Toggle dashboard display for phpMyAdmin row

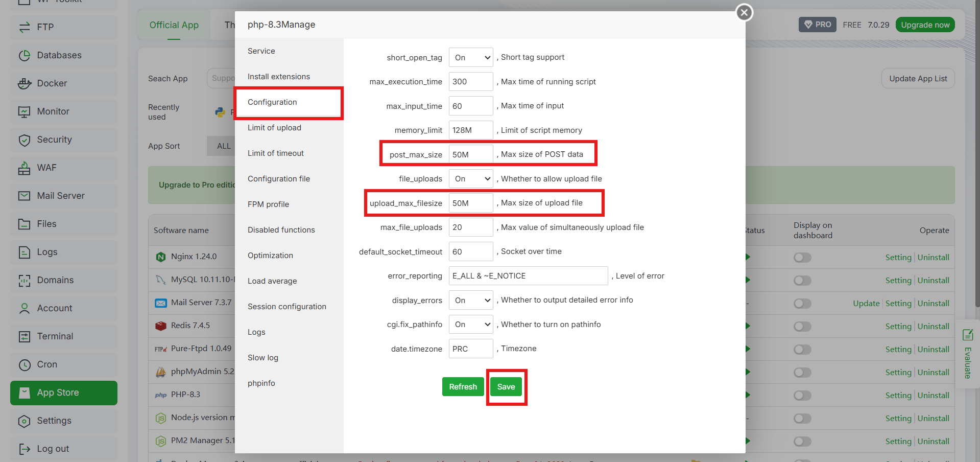[802, 373]
